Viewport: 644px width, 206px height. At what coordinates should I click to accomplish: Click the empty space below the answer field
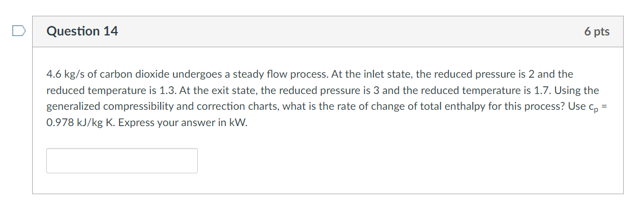328,183
